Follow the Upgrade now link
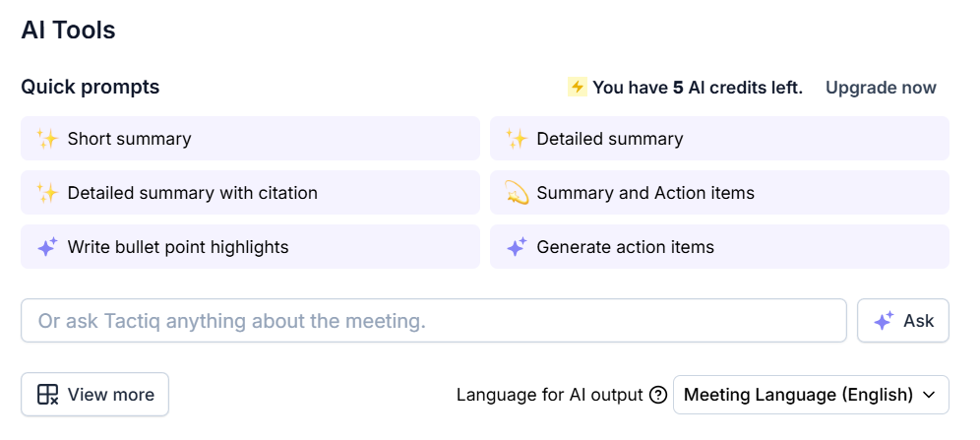 881,88
